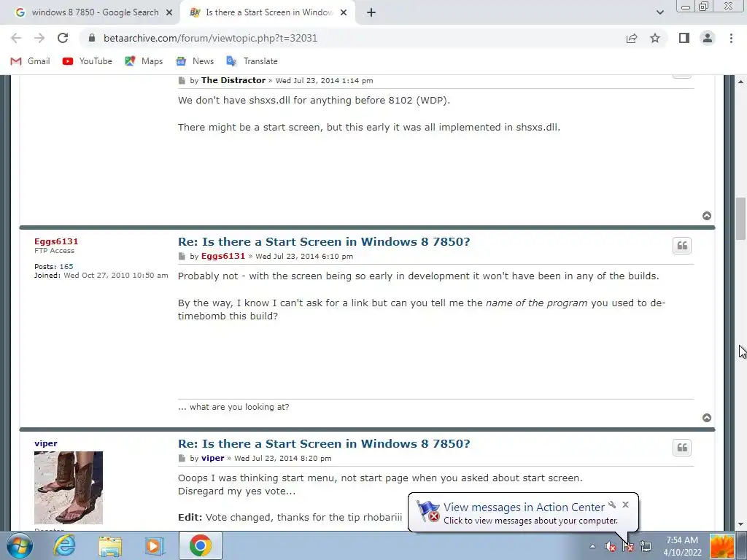Quote Eggs6131's post
The height and width of the screenshot is (560, 747).
coord(682,246)
